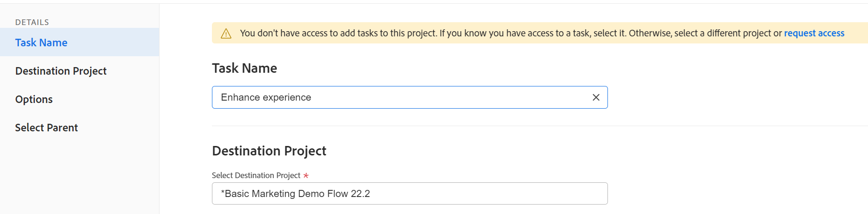Click the '*Basic Marketing Demo Flow 22.2' text
Screen dimensions: 868x214
[295, 194]
